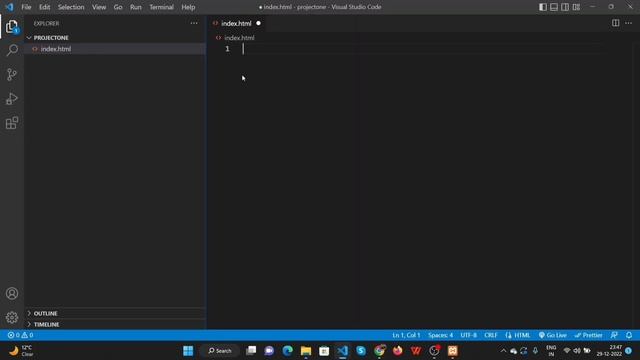Expand the OUTLINE section
Viewport: 640px width, 360px height.
click(115, 313)
